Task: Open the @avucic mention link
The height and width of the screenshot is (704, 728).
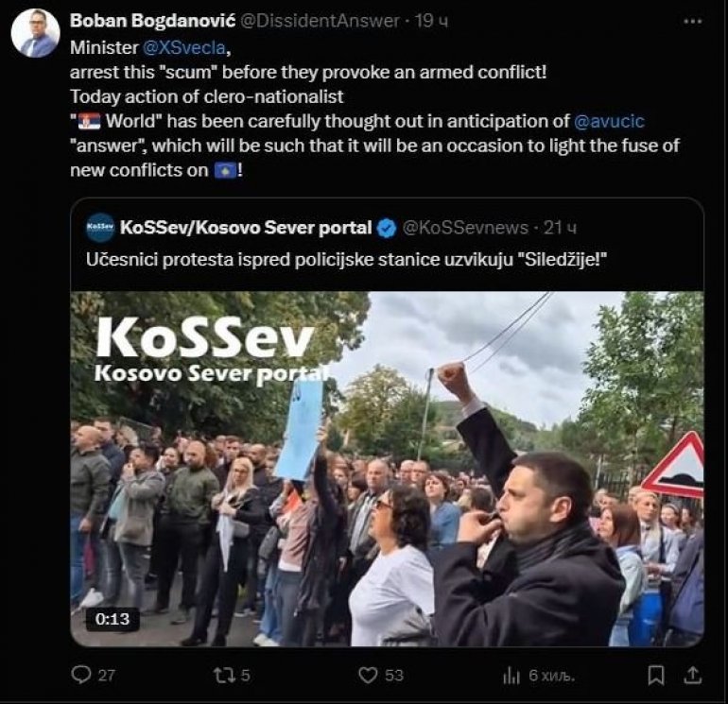Action: [x=609, y=121]
